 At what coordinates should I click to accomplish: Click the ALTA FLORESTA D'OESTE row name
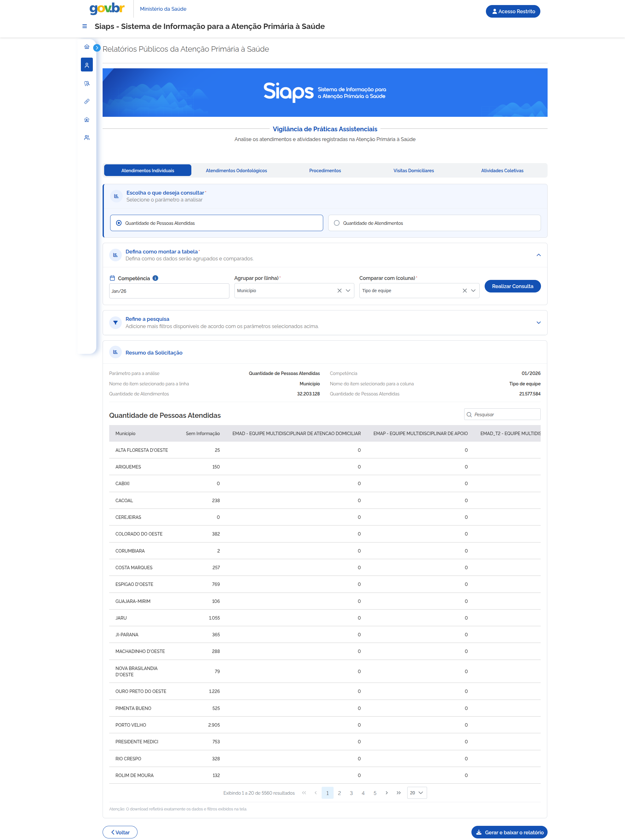pos(142,451)
